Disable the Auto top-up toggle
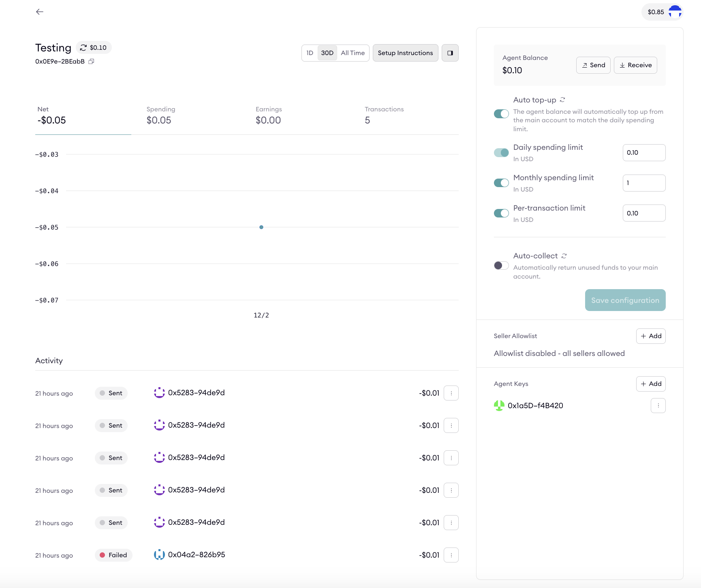Screen dimensions: 701x588 coord(501,114)
